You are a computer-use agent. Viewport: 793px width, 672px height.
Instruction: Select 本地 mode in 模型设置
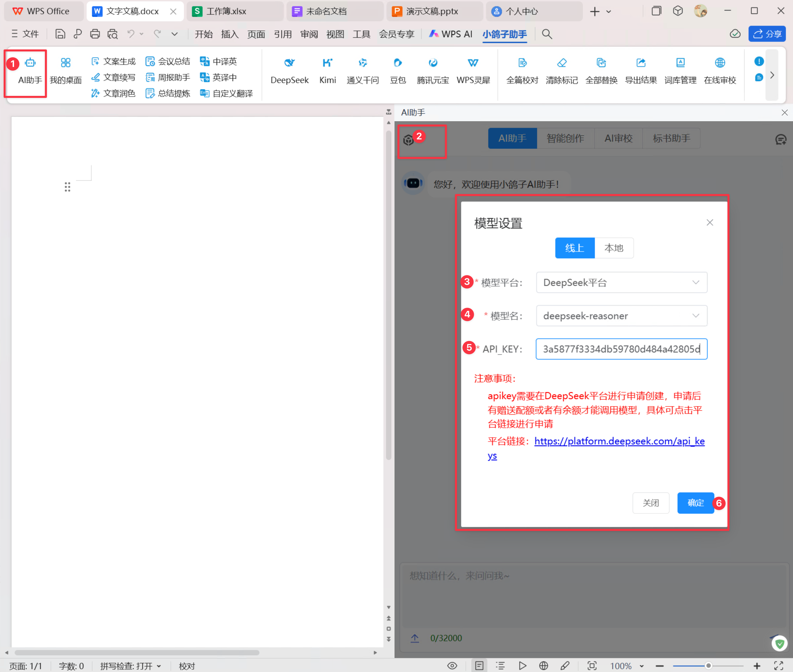click(x=614, y=248)
